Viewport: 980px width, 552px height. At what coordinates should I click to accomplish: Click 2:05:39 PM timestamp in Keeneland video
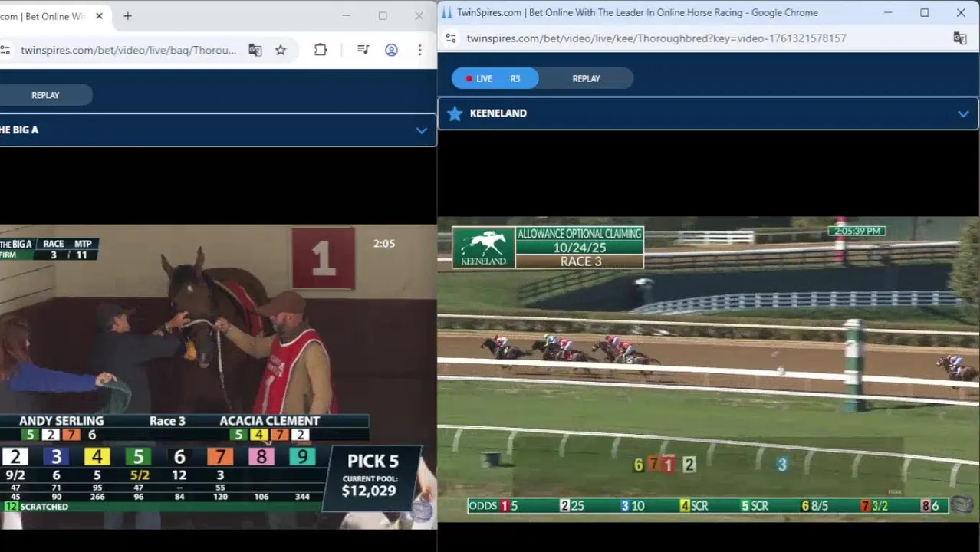coord(857,231)
